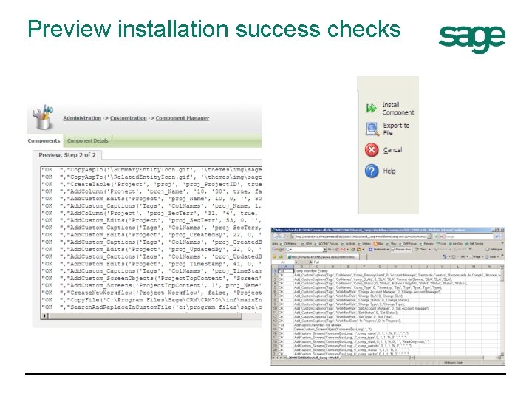
Task: Select spreadsheet cell A1 containing Fail
Action: [286, 270]
